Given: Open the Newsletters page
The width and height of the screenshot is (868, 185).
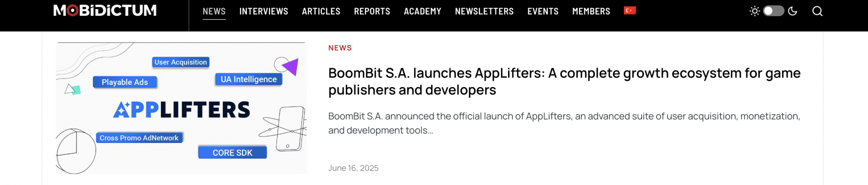Looking at the screenshot, I should [x=484, y=11].
